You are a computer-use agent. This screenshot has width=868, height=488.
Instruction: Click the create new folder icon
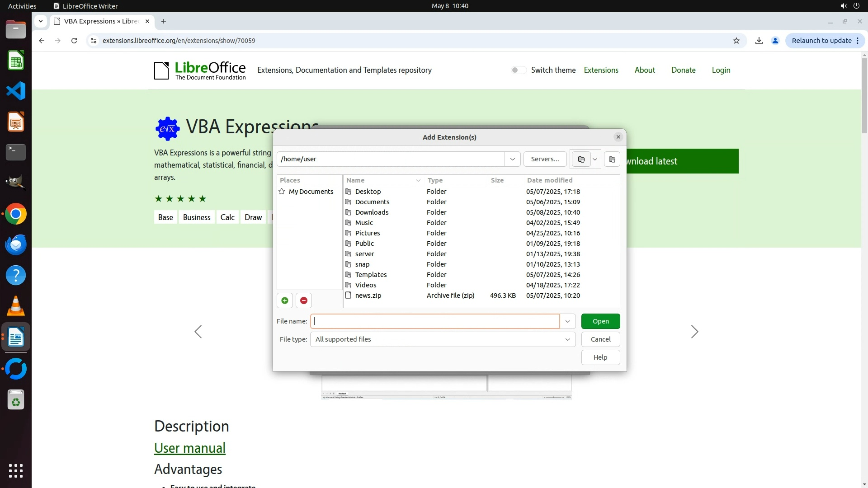612,159
